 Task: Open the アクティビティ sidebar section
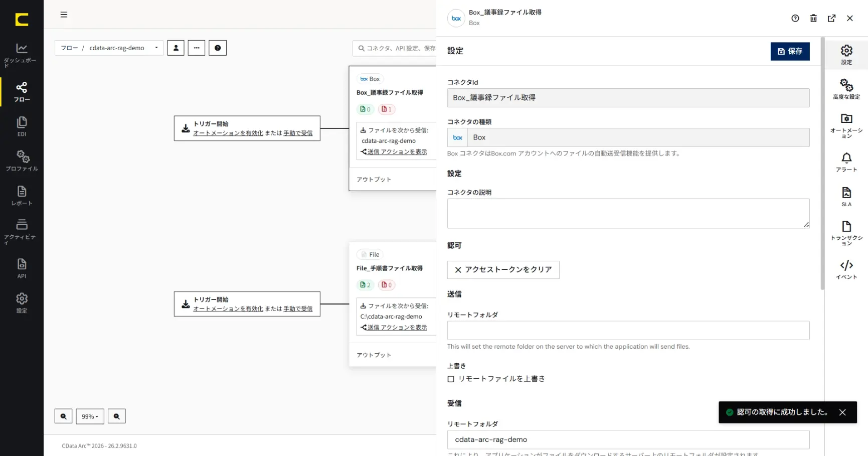point(22,231)
